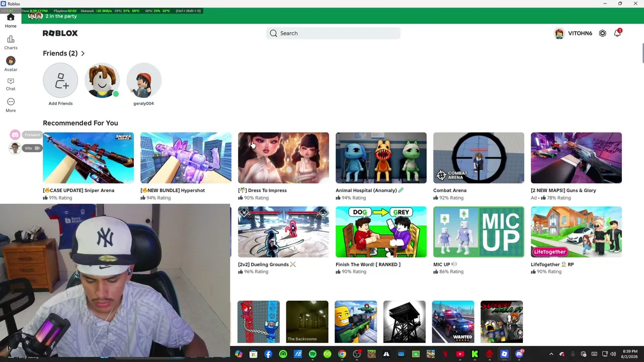Viewport: 644px width, 362px height.
Task: Click the geraly004 name label
Action: (x=143, y=104)
